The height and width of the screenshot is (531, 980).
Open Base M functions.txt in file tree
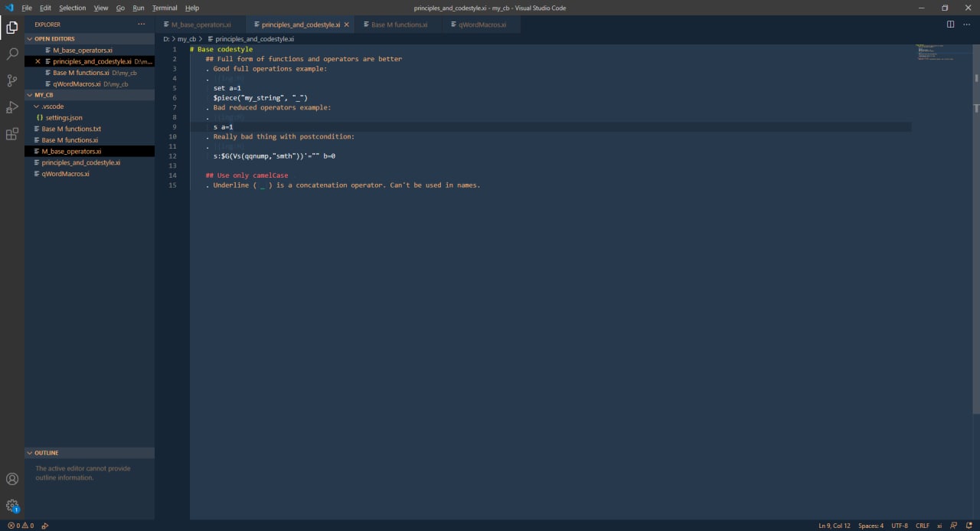90,129
